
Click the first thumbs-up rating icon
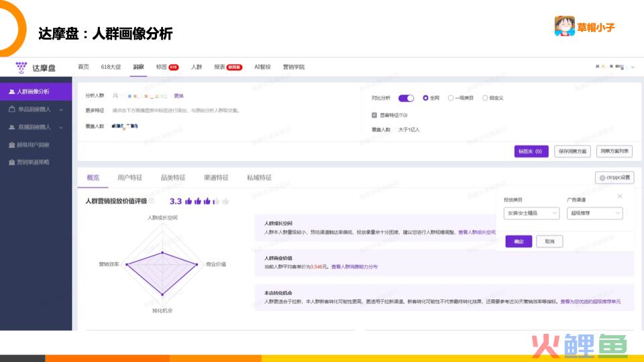coord(189,201)
